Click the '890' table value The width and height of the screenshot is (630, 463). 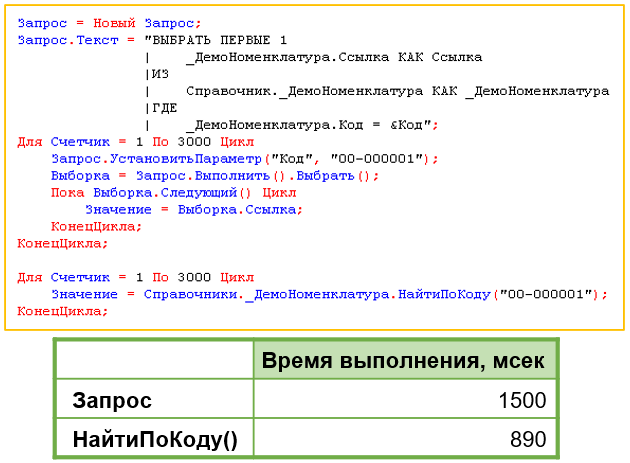pos(528,439)
